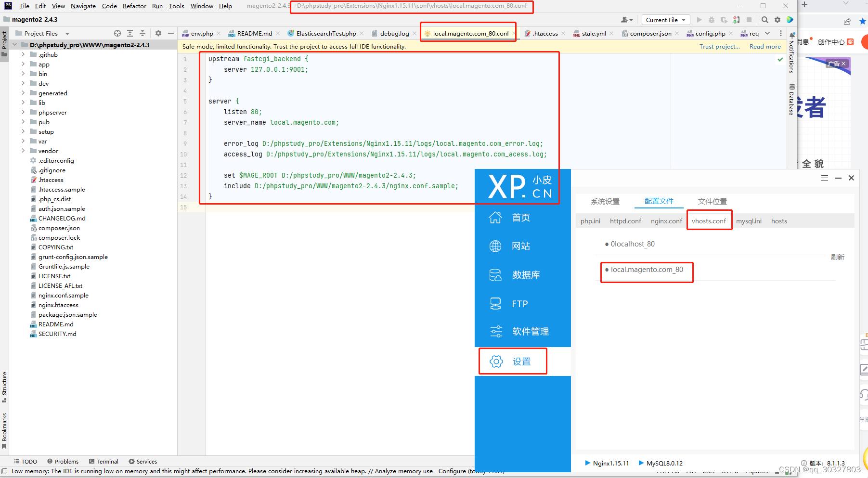
Task: Click the Code With Me user icon
Action: pyautogui.click(x=626, y=20)
